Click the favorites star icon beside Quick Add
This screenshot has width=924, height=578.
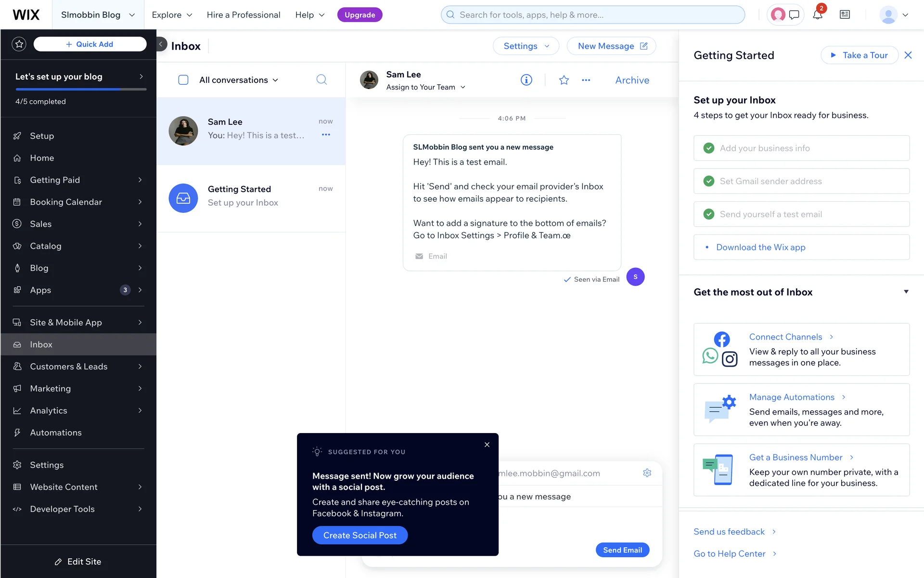19,44
